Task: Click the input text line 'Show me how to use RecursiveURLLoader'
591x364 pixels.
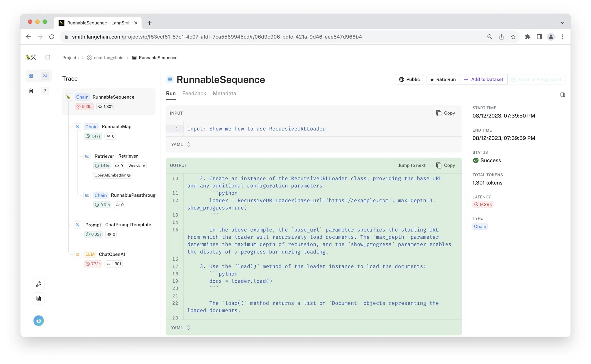Action: pyautogui.click(x=267, y=129)
